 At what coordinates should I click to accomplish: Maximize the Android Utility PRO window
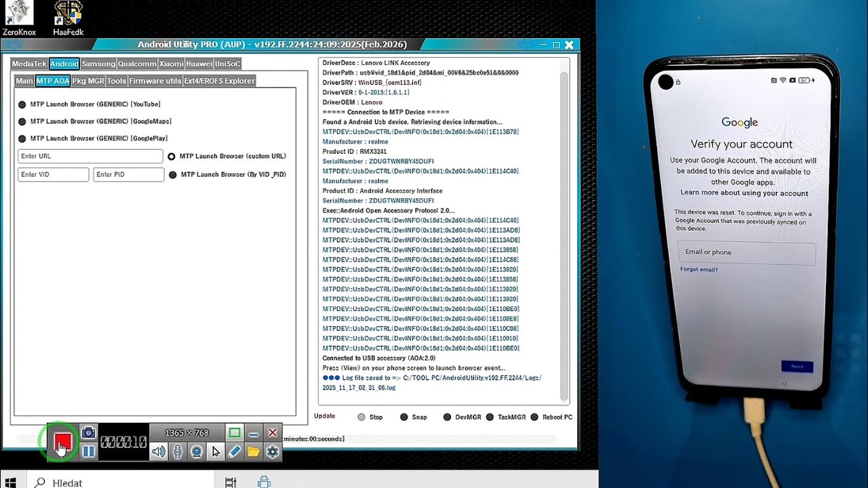coord(556,45)
